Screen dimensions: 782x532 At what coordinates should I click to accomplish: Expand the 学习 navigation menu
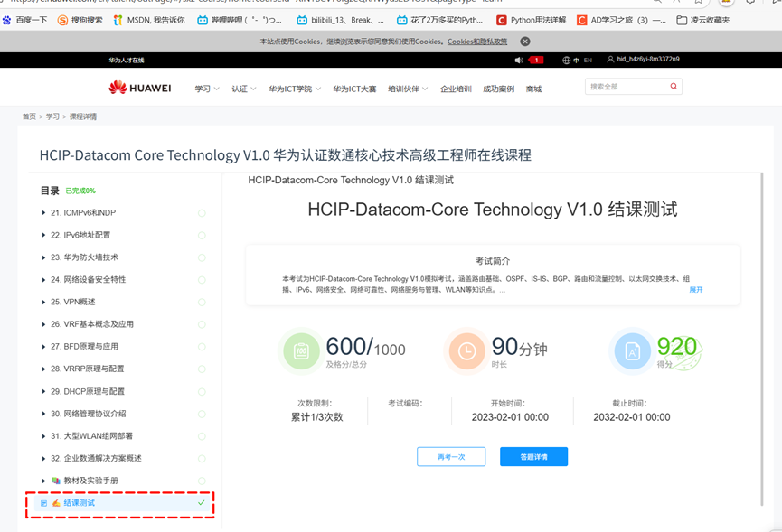point(207,89)
